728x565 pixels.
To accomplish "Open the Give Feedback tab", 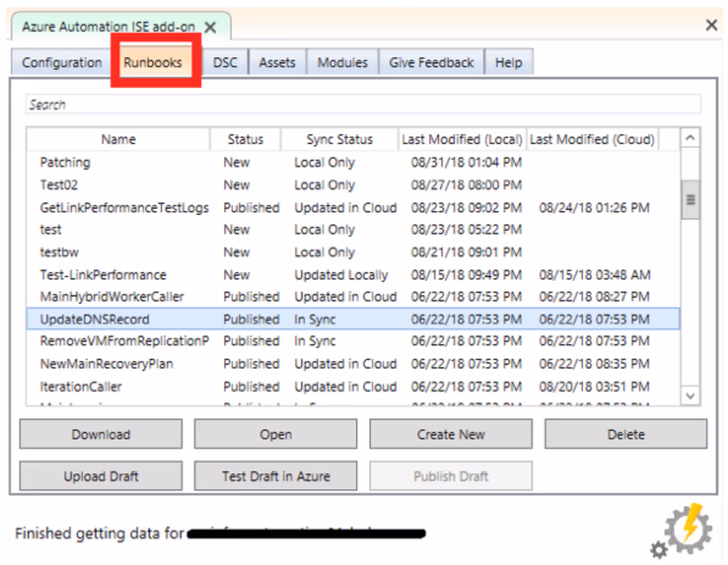I will (x=431, y=62).
